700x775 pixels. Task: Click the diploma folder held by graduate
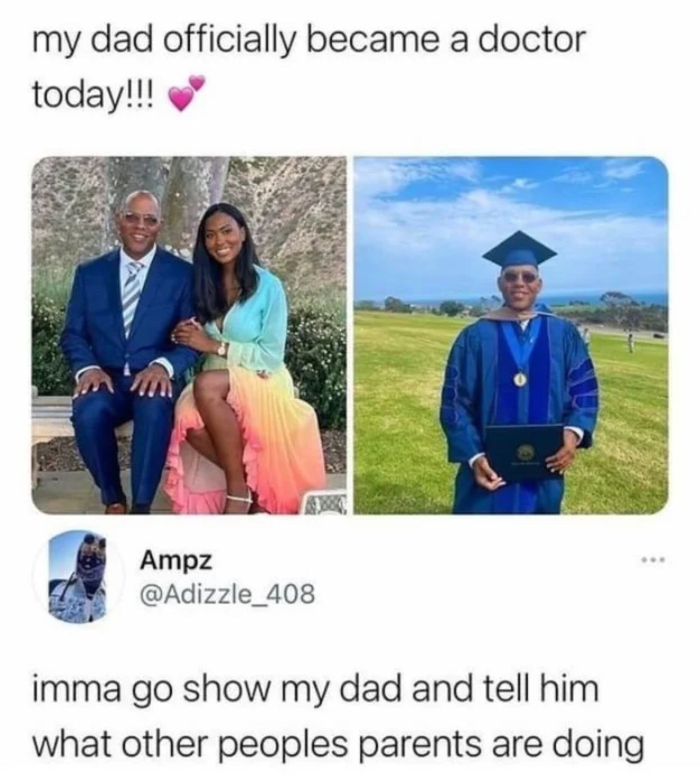[x=524, y=451]
